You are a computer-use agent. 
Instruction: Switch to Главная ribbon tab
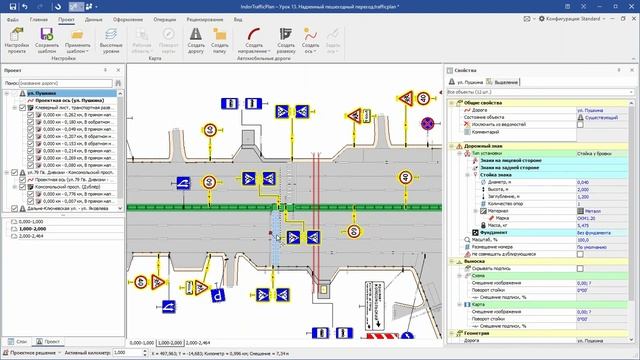point(39,19)
